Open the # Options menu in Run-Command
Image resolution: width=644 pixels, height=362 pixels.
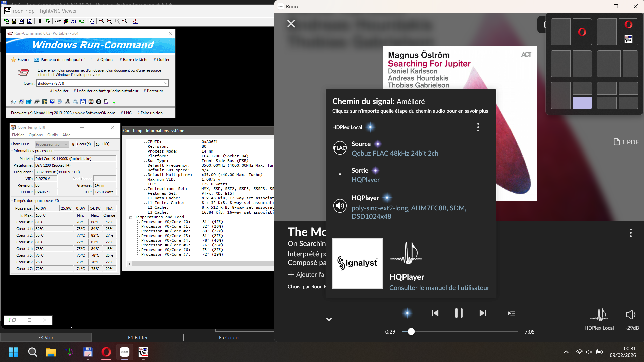tap(106, 60)
